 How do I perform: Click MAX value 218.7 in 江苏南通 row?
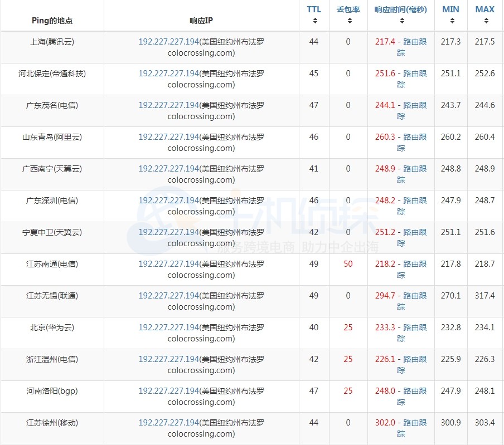484,264
